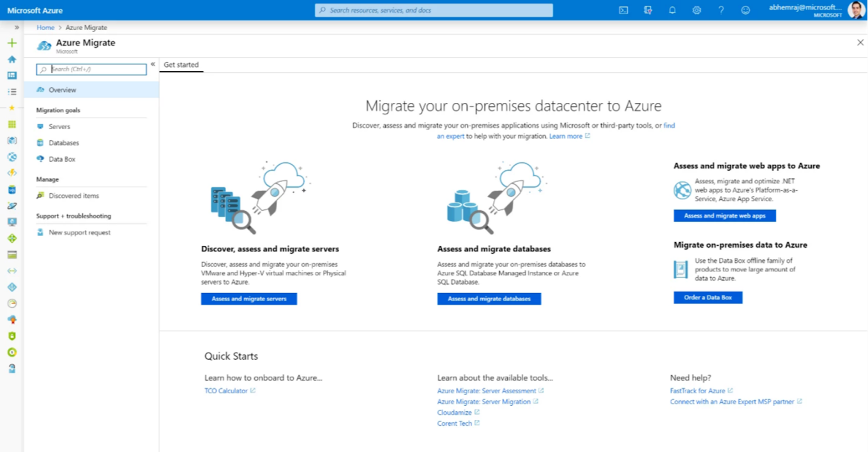Select Overview in the Azure Migrate menu
Viewport: 868px width, 452px height.
coord(62,90)
